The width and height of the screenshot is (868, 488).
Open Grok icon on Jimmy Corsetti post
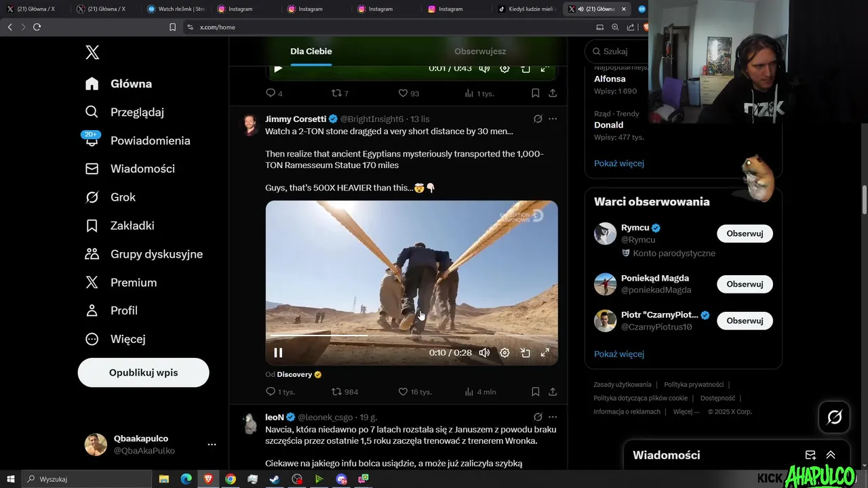point(538,119)
